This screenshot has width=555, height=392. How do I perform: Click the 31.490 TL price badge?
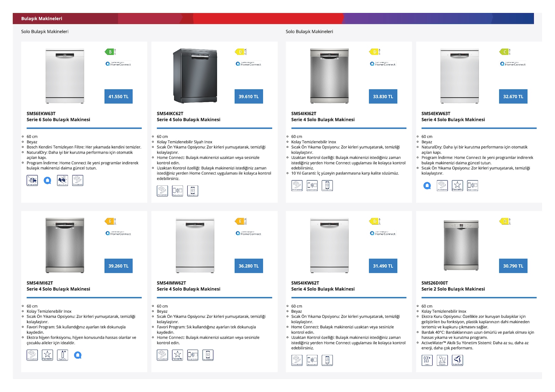coord(383,266)
